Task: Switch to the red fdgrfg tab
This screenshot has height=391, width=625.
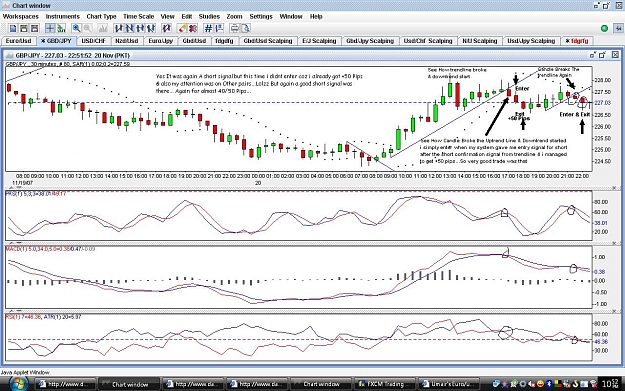Action: coord(577,41)
